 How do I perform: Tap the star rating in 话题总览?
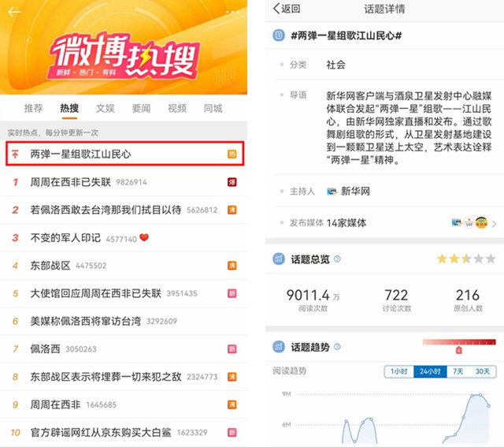click(x=466, y=259)
